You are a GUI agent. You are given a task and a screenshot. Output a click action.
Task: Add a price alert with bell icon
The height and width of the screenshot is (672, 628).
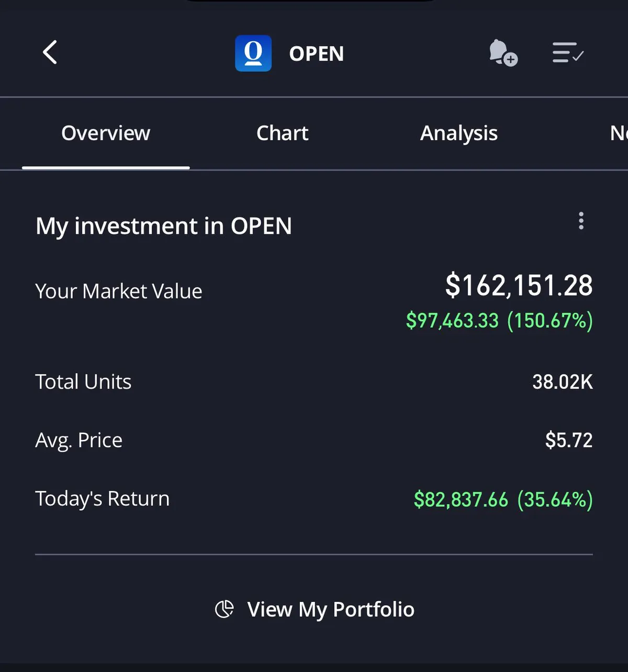click(502, 53)
